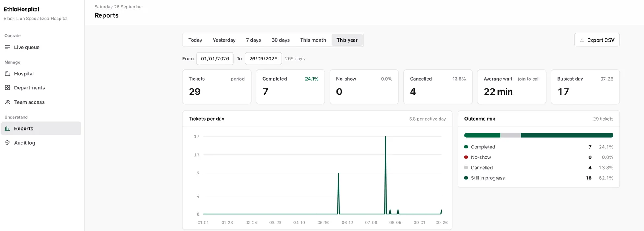The image size is (644, 231).
Task: Select the 7 days range
Action: (254, 40)
